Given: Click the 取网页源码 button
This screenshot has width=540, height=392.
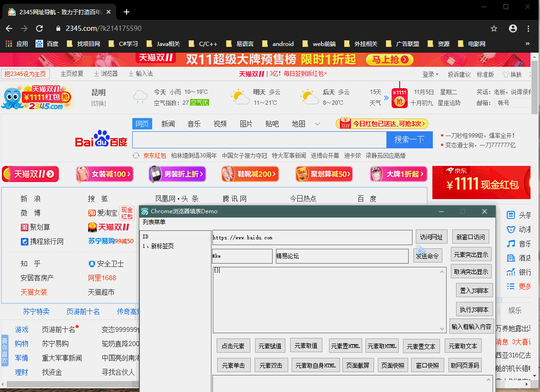Looking at the screenshot, I should coord(465,365).
